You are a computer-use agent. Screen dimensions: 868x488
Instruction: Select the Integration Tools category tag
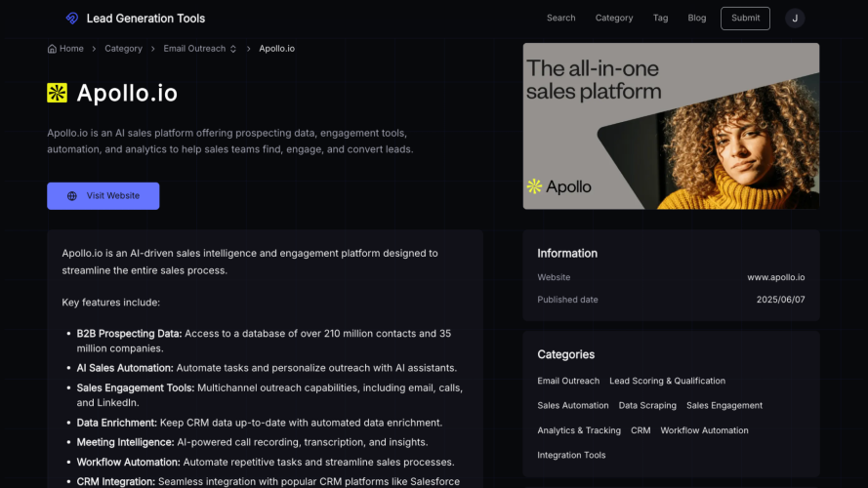coord(571,456)
